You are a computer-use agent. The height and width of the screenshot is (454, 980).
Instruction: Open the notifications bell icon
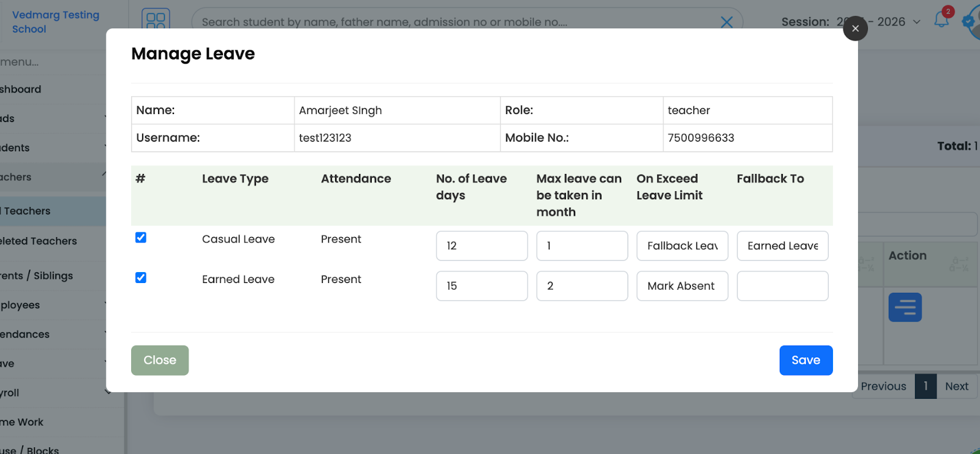point(941,20)
